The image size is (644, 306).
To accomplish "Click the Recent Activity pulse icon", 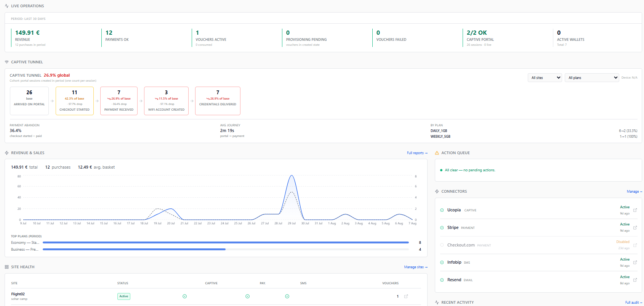I will point(437,303).
